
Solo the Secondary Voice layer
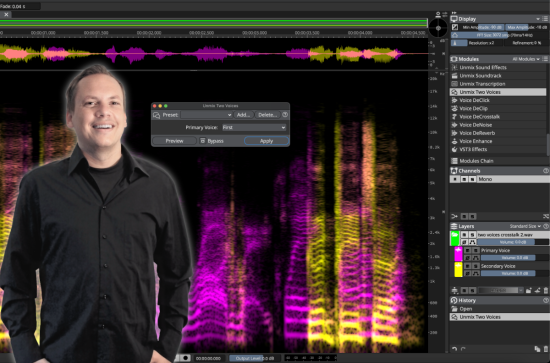[475, 266]
